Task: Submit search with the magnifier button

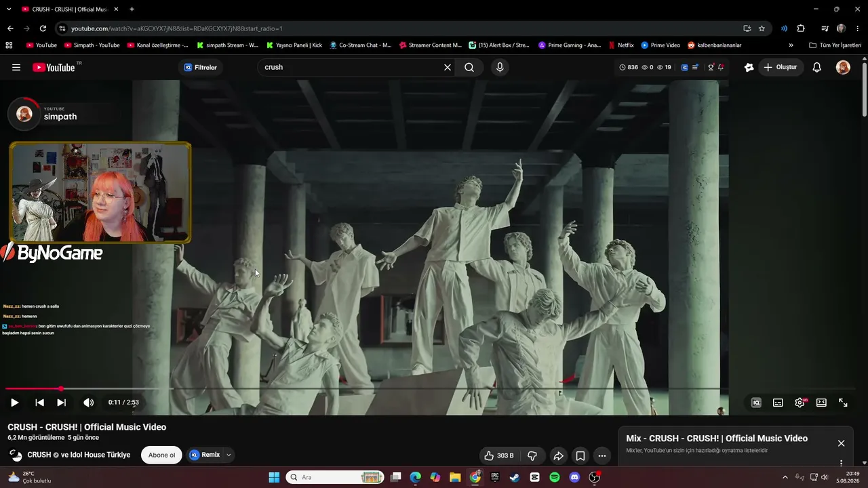Action: coord(469,67)
